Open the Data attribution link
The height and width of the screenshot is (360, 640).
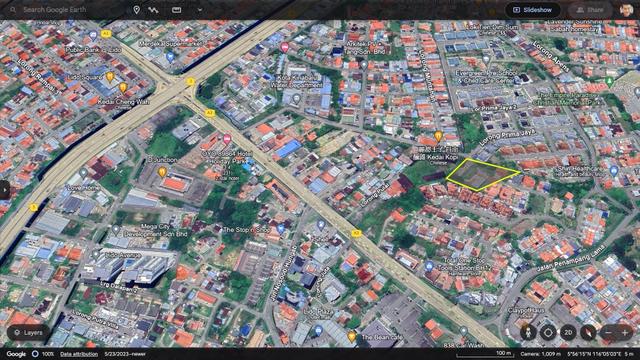(79, 354)
